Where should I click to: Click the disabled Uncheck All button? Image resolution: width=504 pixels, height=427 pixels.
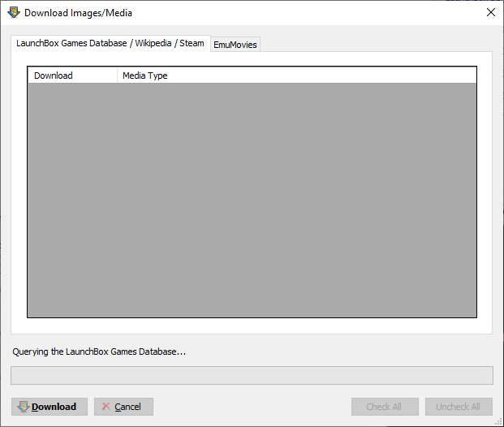pyautogui.click(x=459, y=407)
